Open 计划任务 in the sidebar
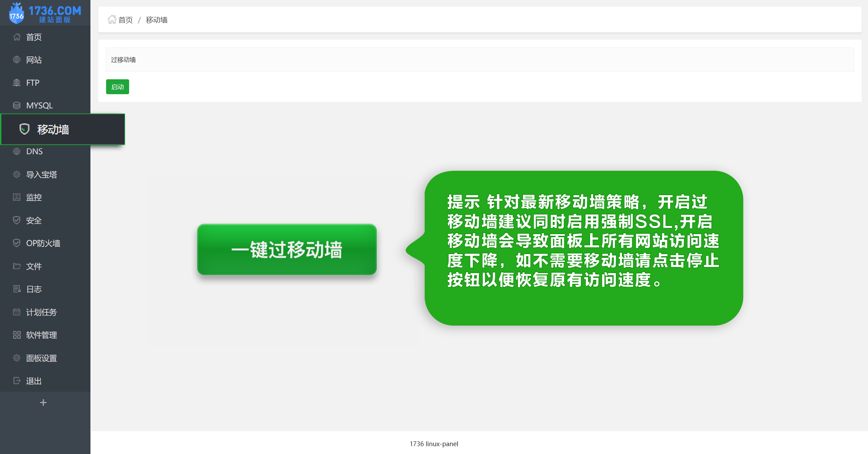 (x=45, y=312)
